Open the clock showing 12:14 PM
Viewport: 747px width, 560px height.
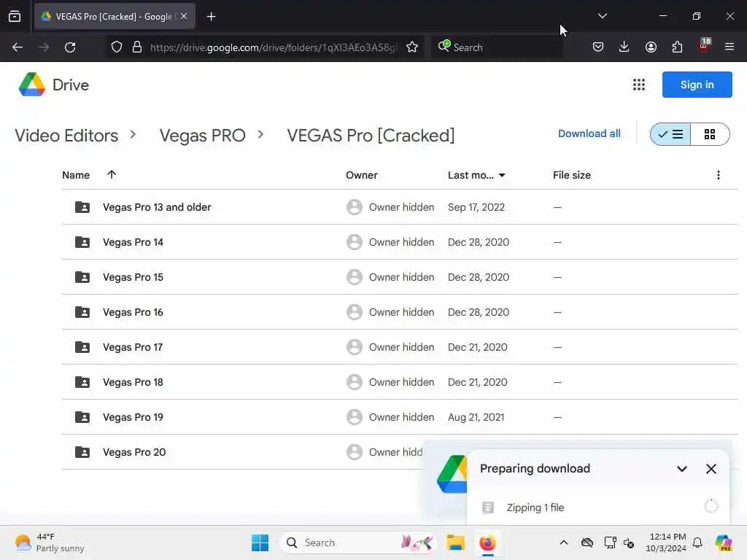(x=665, y=542)
